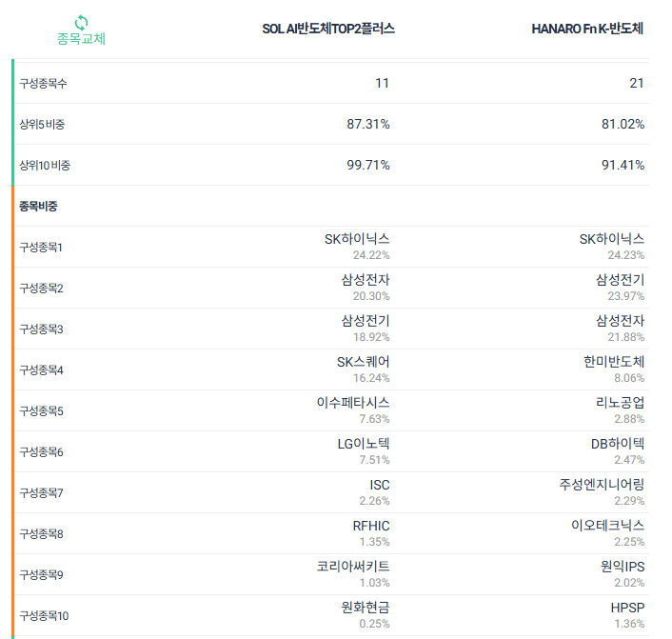Select the 20.30% weight value
The height and width of the screenshot is (639, 672).
pos(371,296)
